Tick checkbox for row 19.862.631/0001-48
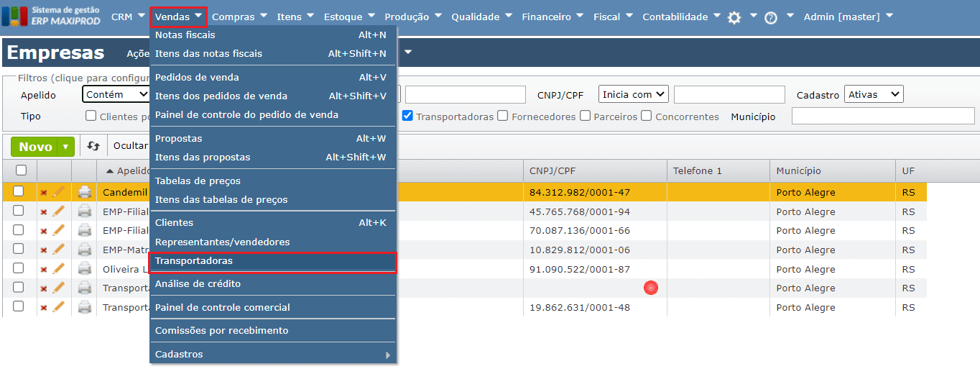 click(19, 306)
